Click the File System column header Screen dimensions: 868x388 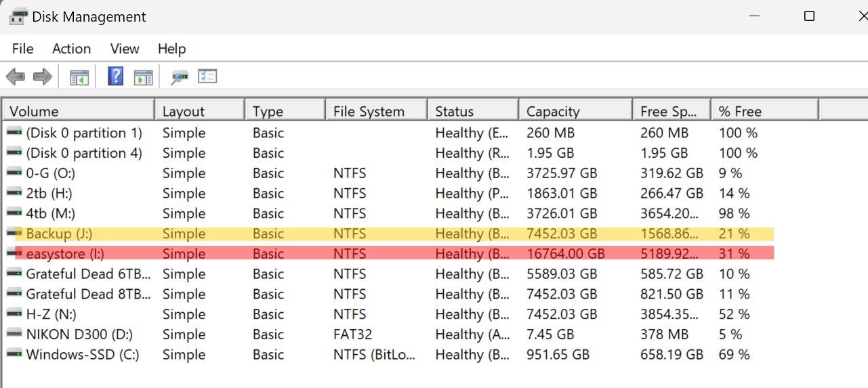(369, 111)
